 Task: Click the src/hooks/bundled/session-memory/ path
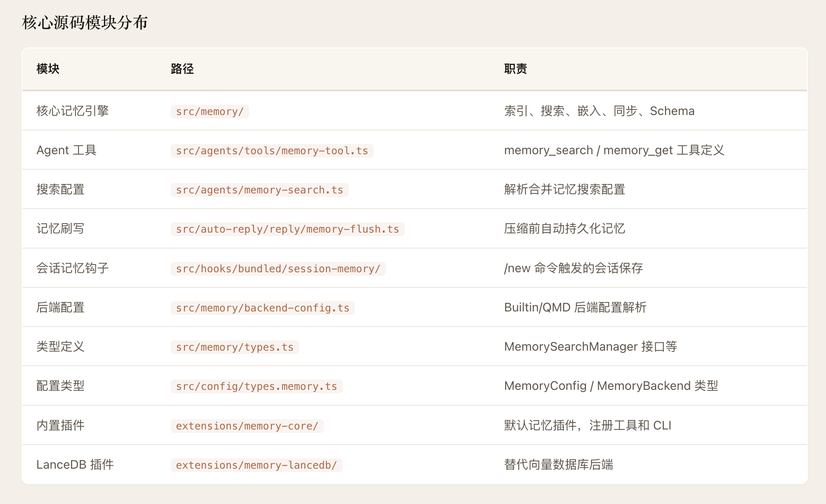[x=278, y=269]
